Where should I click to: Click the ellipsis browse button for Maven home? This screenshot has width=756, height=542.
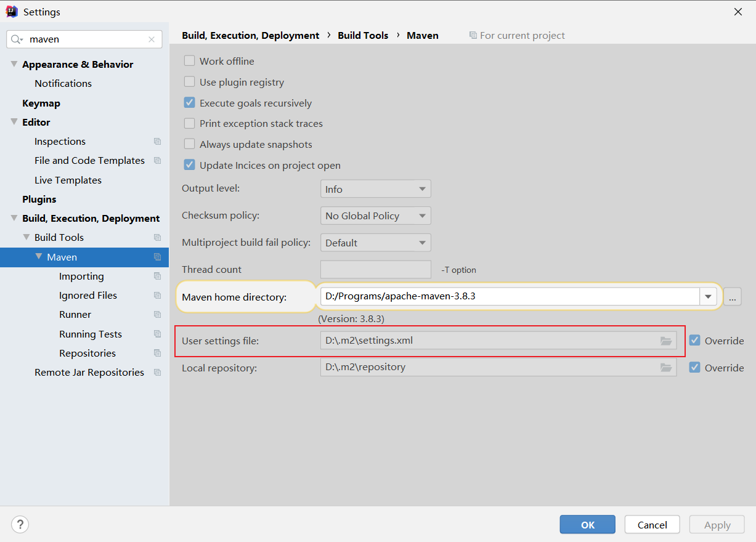pyautogui.click(x=732, y=297)
